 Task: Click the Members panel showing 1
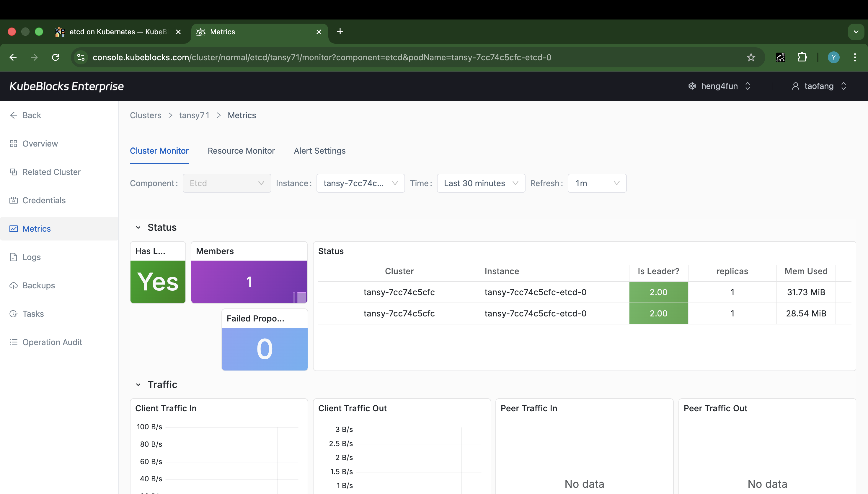coord(249,272)
